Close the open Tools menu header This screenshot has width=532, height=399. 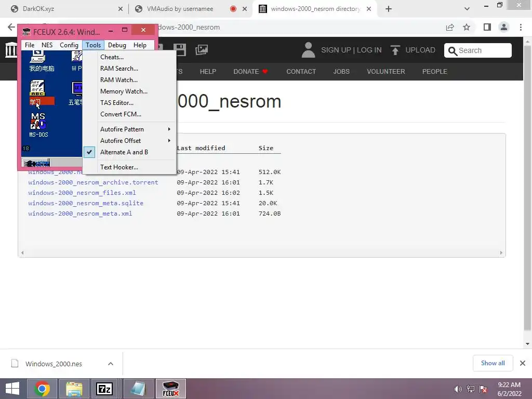click(x=94, y=45)
